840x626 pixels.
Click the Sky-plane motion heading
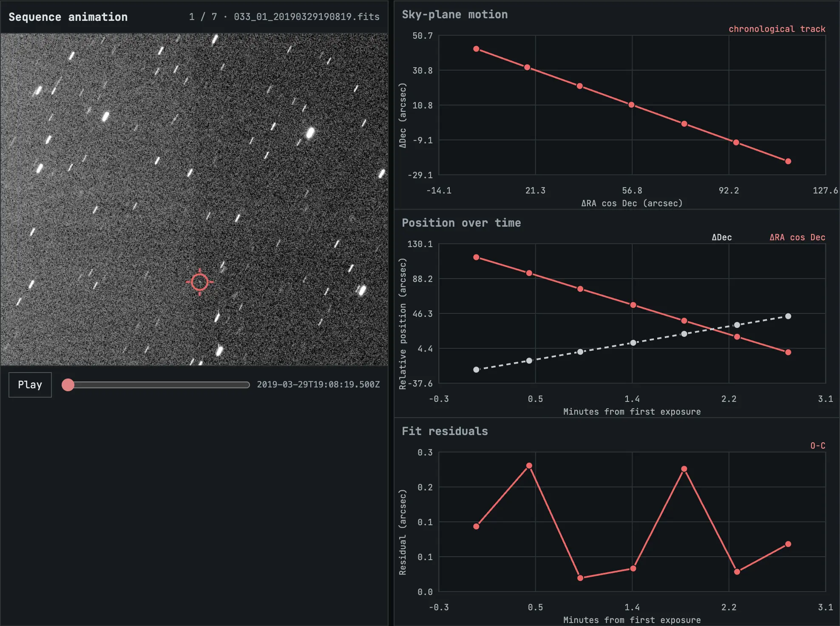tap(455, 14)
